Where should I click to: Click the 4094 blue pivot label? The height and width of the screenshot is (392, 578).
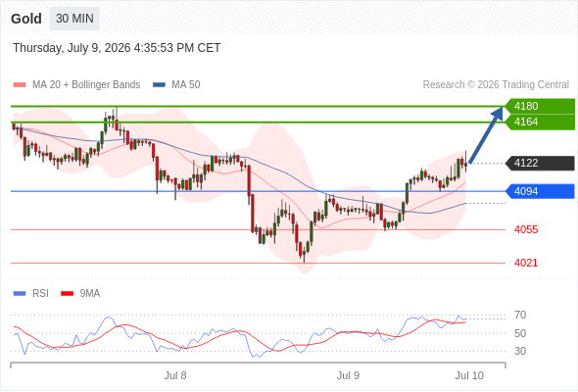click(540, 191)
